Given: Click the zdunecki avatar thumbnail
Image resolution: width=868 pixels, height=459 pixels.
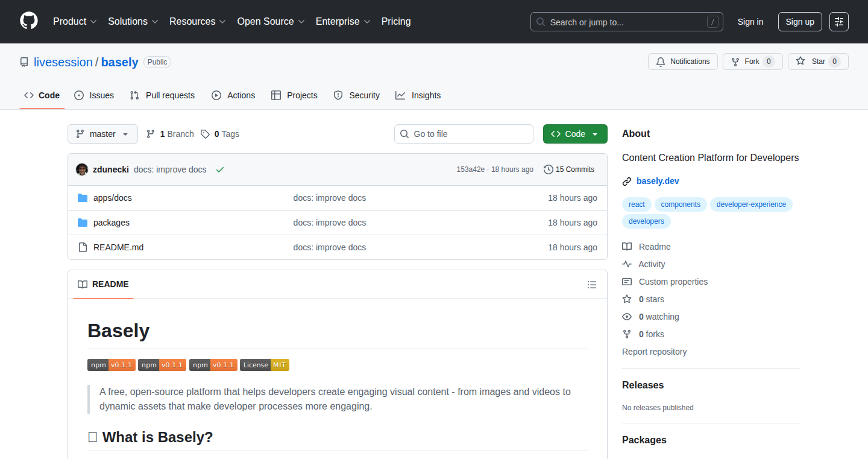Looking at the screenshot, I should tap(82, 169).
